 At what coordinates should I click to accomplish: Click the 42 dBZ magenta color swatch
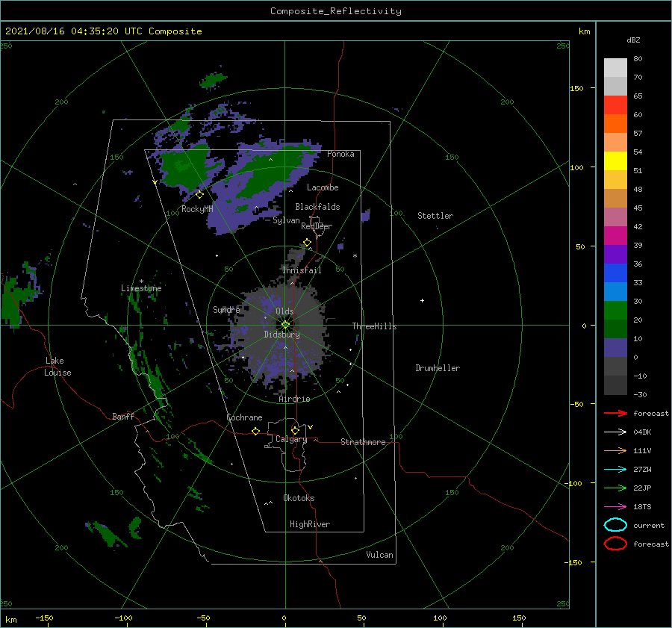click(615, 235)
